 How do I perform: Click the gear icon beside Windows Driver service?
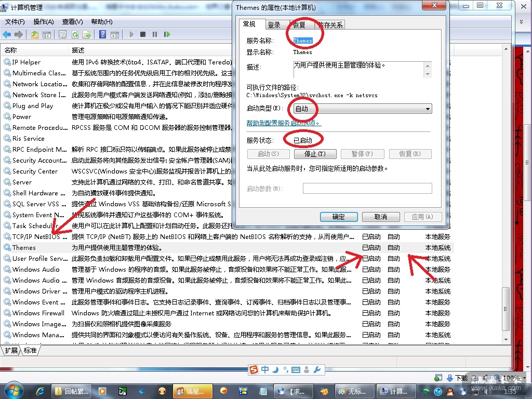click(7, 291)
